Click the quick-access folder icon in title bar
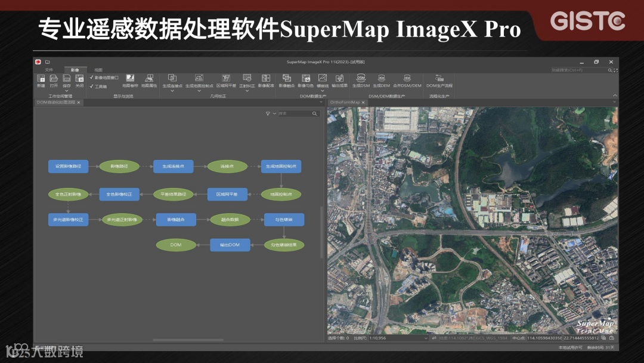The width and height of the screenshot is (644, 363). tap(47, 62)
